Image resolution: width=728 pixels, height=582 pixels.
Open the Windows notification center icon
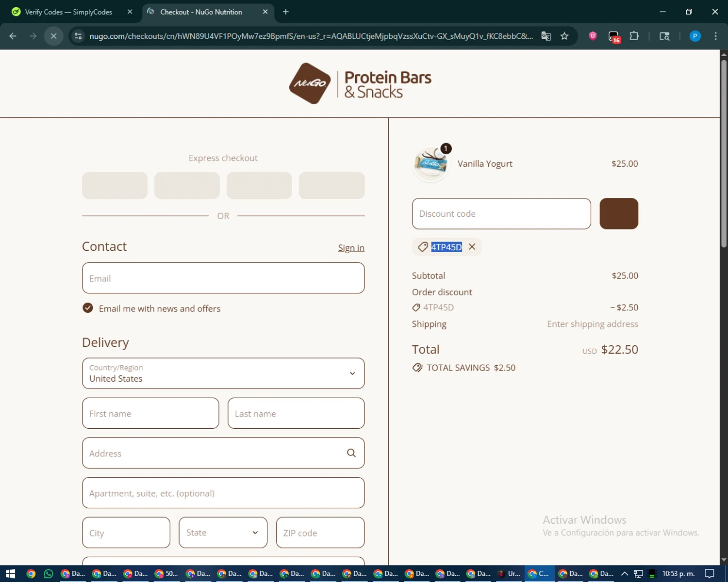(x=710, y=574)
